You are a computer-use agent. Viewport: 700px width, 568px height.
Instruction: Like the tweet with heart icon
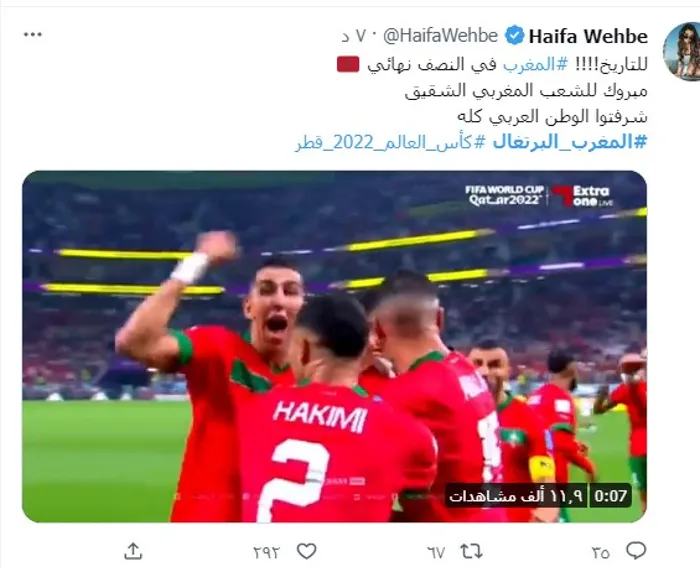(307, 551)
